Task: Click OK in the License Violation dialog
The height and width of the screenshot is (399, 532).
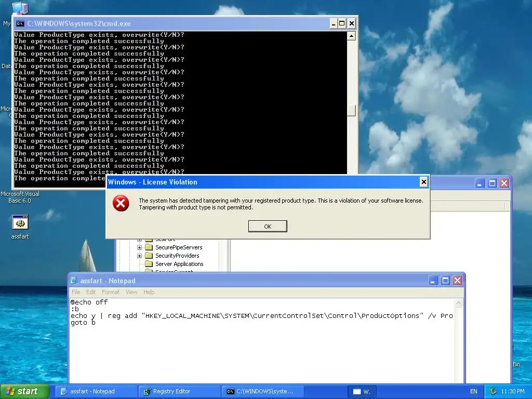Action: coord(268,227)
